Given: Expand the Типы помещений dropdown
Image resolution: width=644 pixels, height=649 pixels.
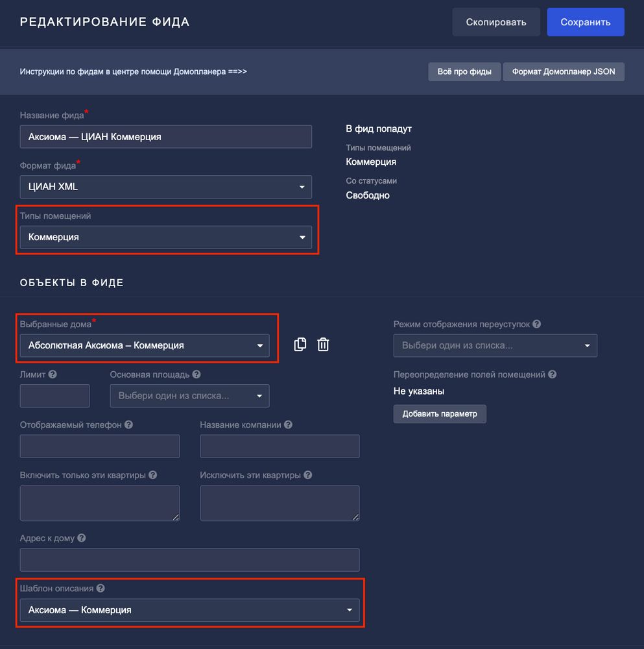Looking at the screenshot, I should tap(166, 238).
